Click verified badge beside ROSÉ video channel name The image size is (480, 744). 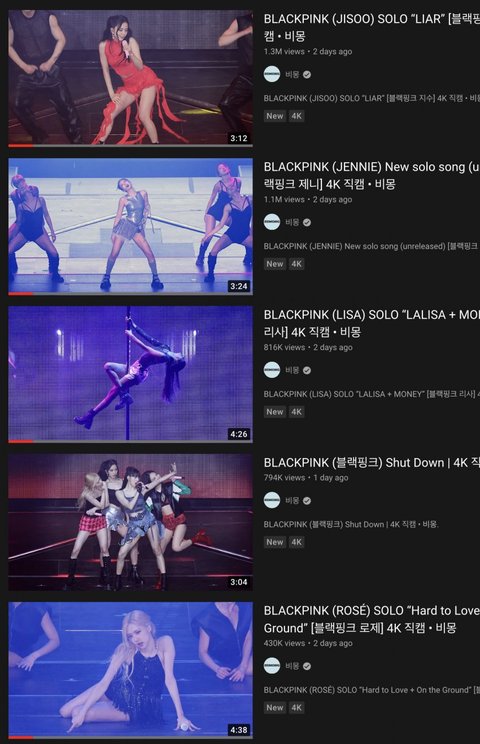click(x=307, y=666)
